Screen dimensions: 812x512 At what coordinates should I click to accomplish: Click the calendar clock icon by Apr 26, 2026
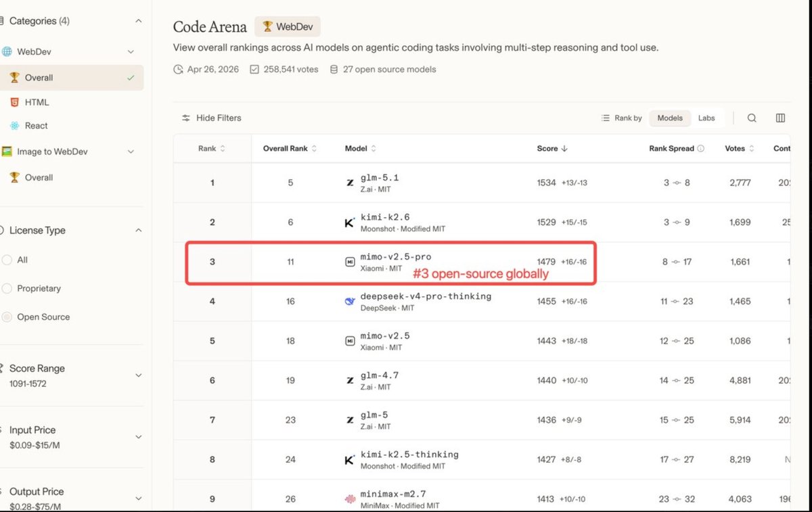(179, 70)
